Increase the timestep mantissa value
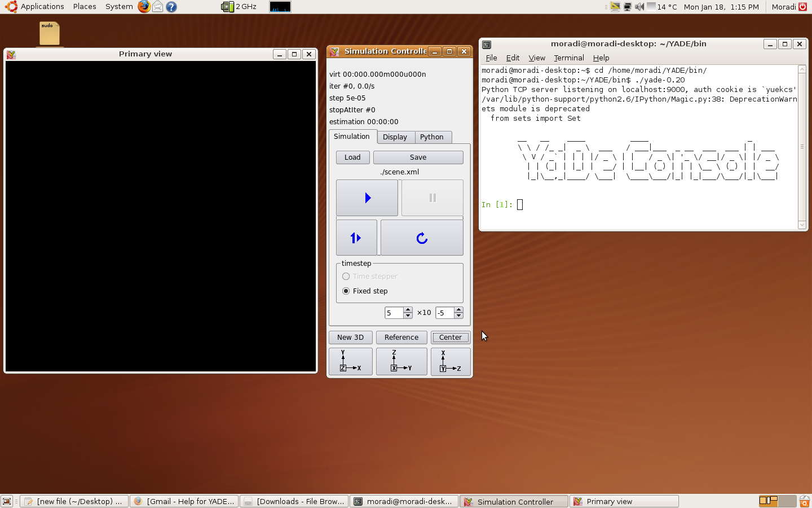Image resolution: width=812 pixels, height=508 pixels. pyautogui.click(x=408, y=310)
